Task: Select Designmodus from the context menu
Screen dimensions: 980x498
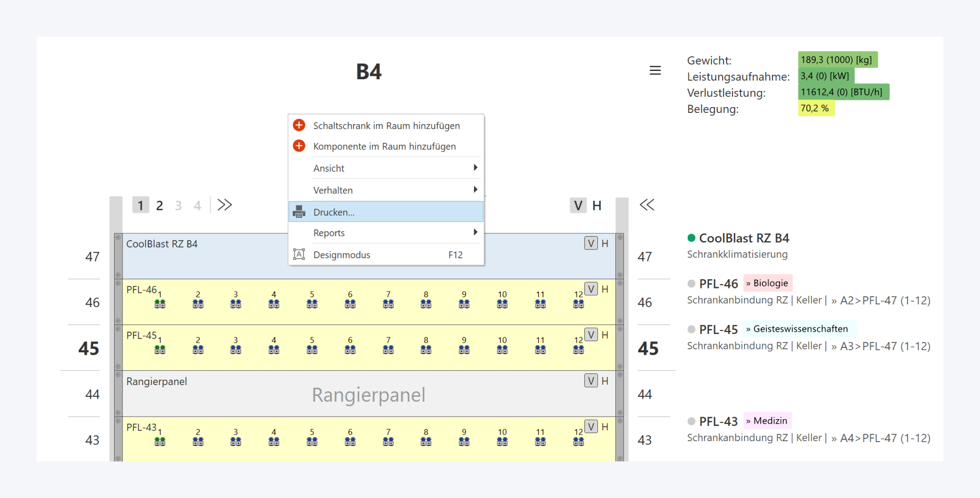Action: [x=342, y=255]
